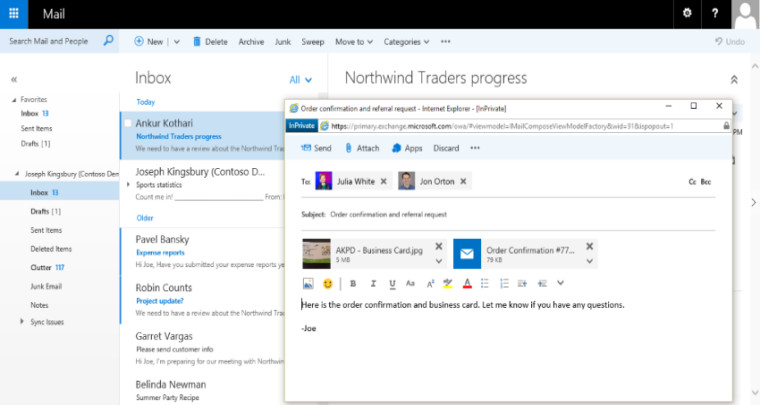The width and height of the screenshot is (760, 405).
Task: Apply a numbered list
Action: pos(504,283)
